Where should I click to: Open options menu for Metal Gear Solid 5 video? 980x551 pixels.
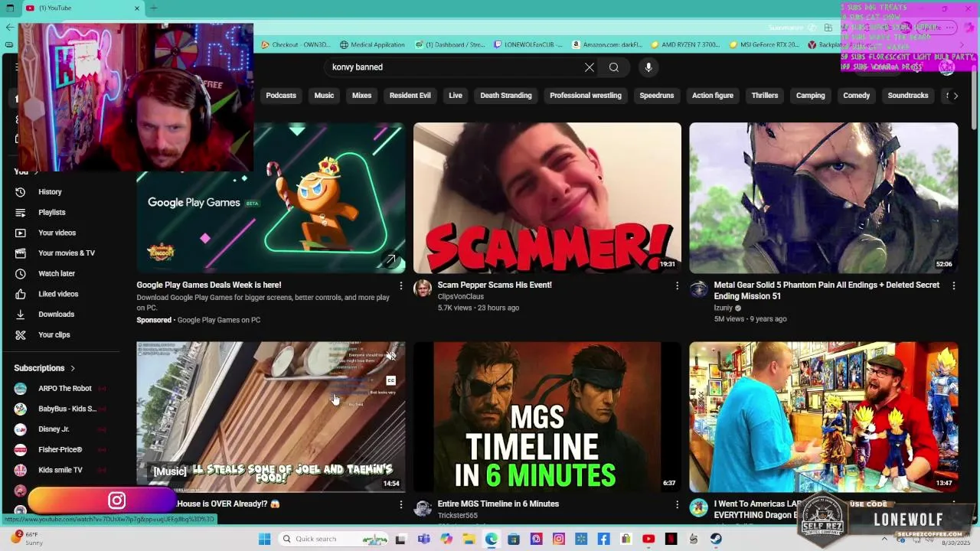[x=953, y=285]
